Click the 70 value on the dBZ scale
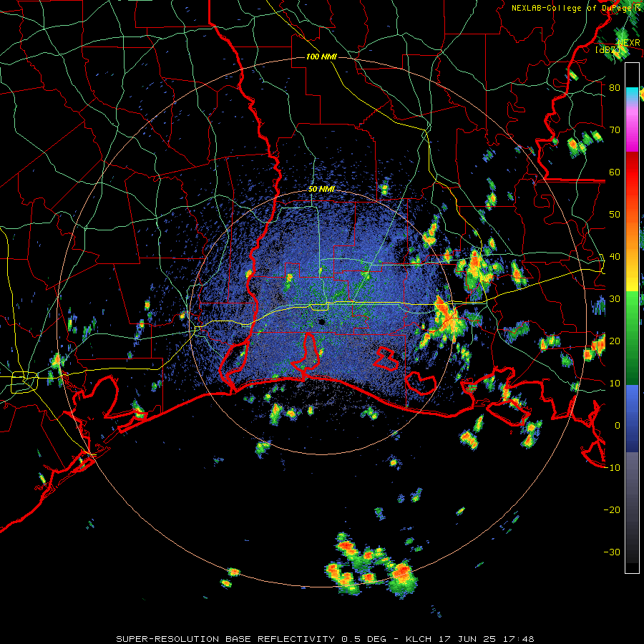644x644 pixels. tap(615, 130)
